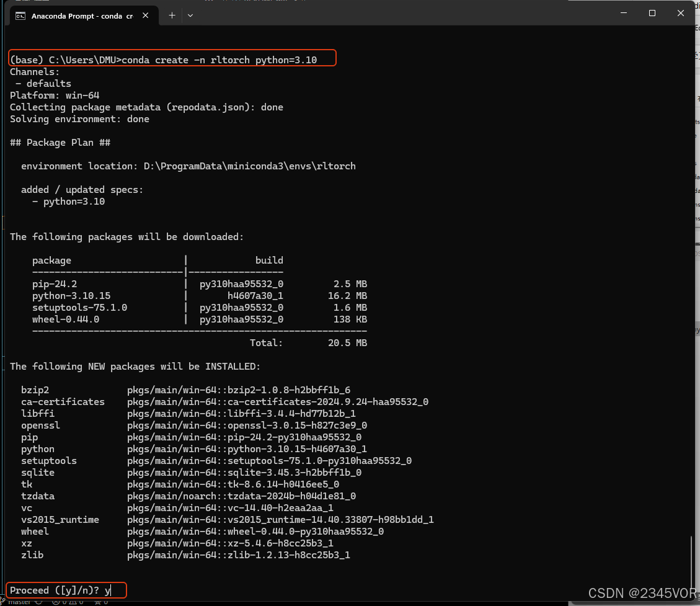Viewport: 700px width, 606px height.
Task: Click the 'openssl' package row
Action: point(194,426)
